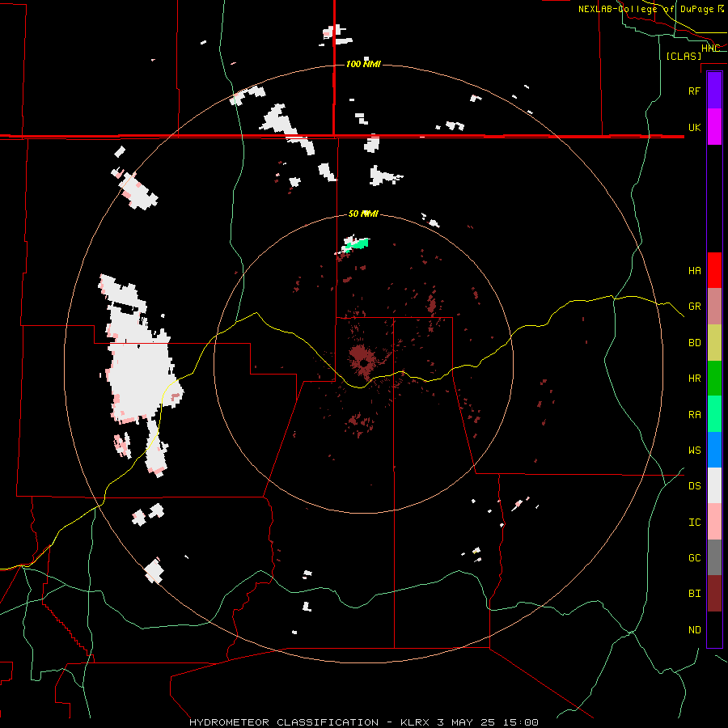Click the BI brown legend swatch

tap(714, 594)
